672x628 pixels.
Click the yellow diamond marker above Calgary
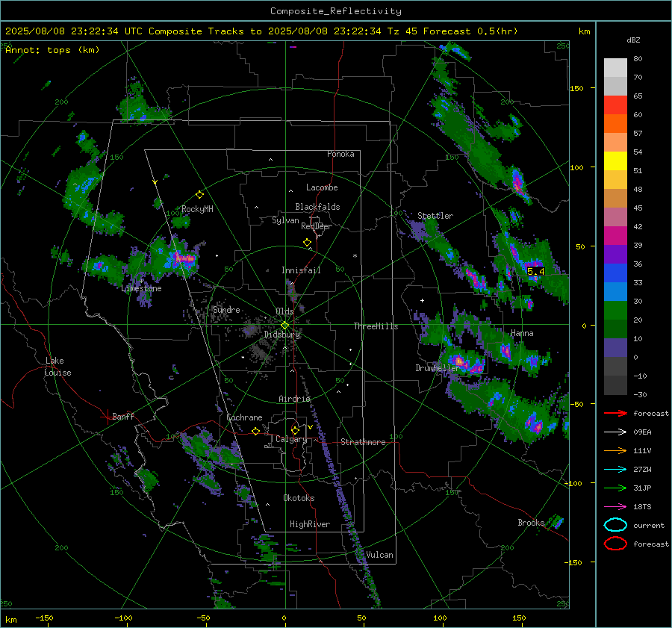(x=295, y=430)
